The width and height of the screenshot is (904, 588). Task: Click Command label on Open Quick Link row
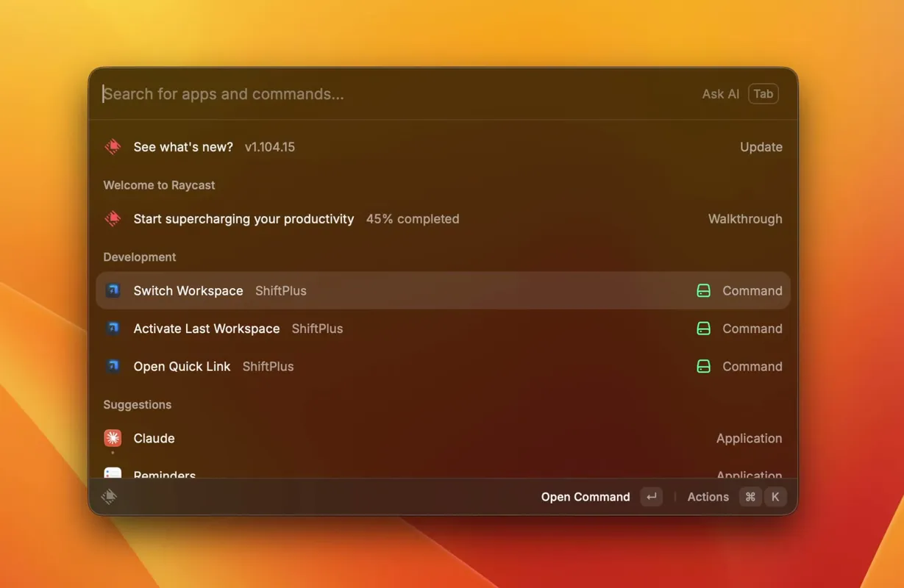(752, 367)
